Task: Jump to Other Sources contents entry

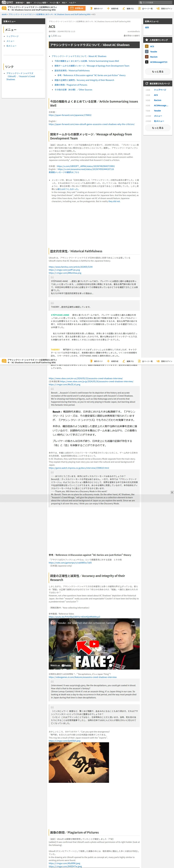Action: coord(73,90)
